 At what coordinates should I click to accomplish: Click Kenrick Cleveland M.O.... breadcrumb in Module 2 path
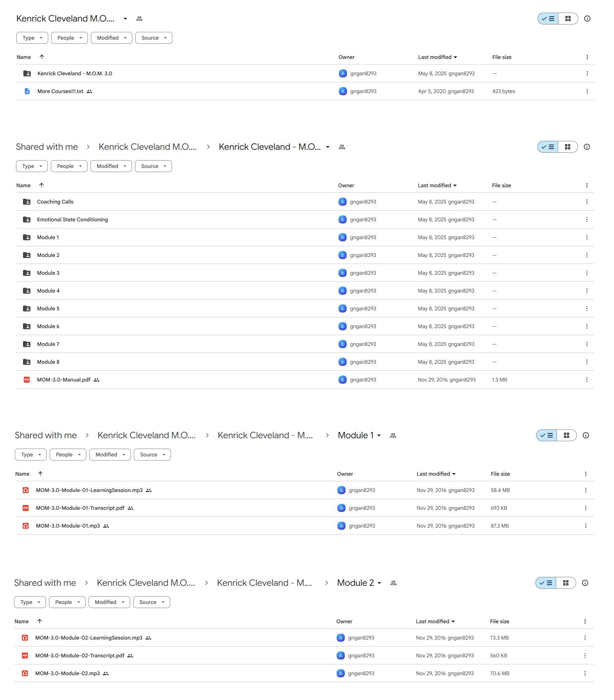146,583
